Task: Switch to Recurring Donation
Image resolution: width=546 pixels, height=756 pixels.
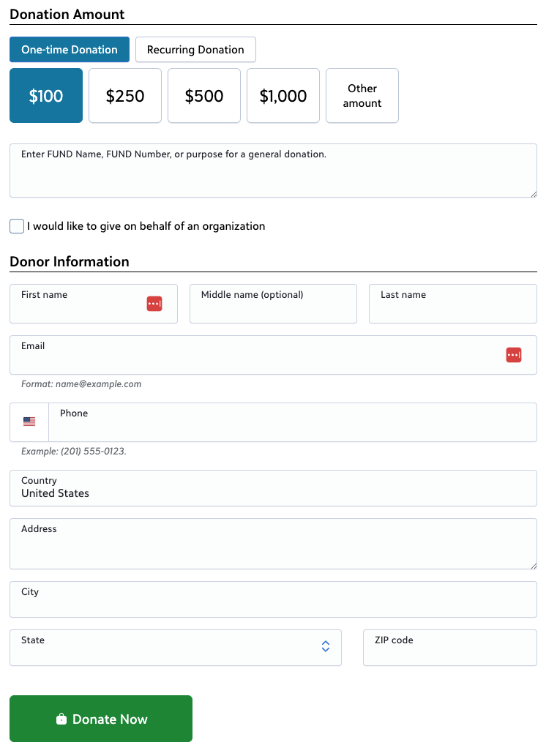Action: click(195, 50)
